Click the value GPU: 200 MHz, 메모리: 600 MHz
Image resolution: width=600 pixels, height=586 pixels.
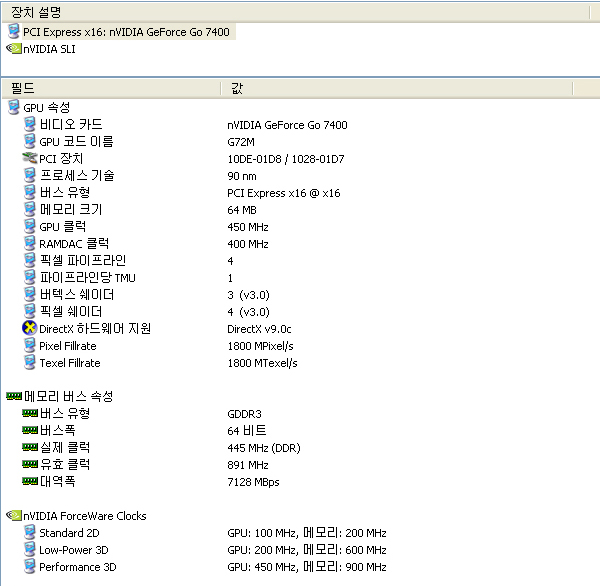click(x=307, y=550)
